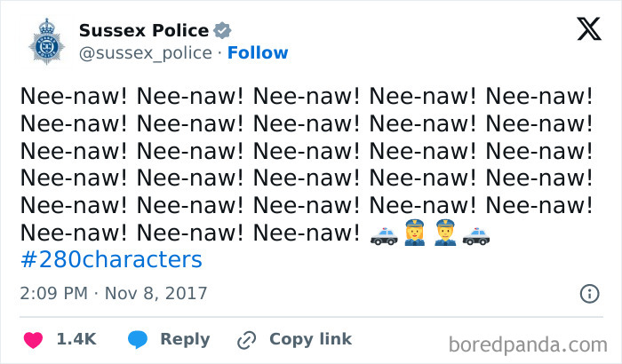622x364 pixels.
Task: Click the blue verified badge
Action: pyautogui.click(x=225, y=31)
